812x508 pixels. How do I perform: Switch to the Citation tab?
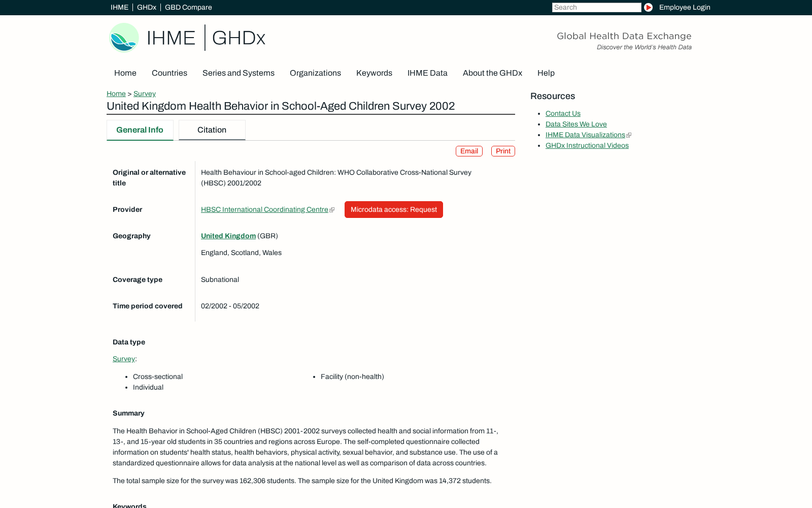point(212,130)
